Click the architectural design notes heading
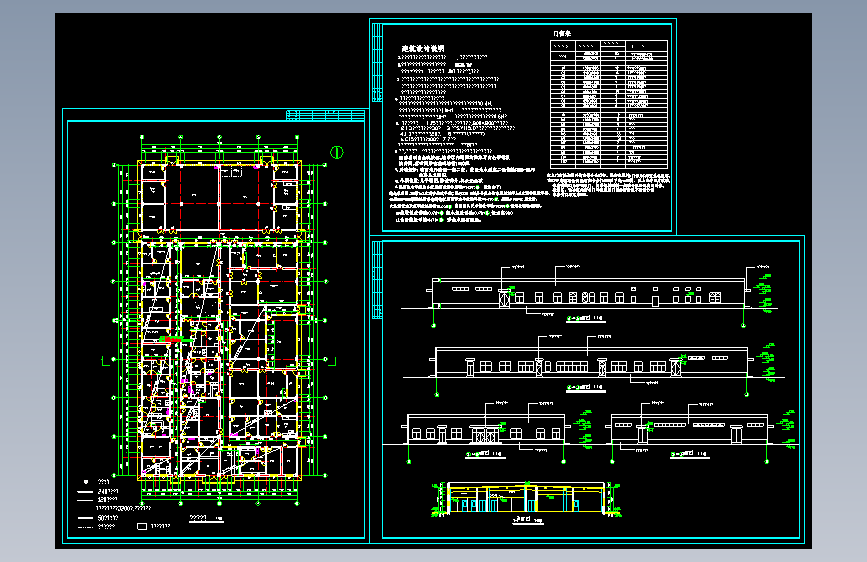This screenshot has width=867, height=562. pyautogui.click(x=423, y=49)
